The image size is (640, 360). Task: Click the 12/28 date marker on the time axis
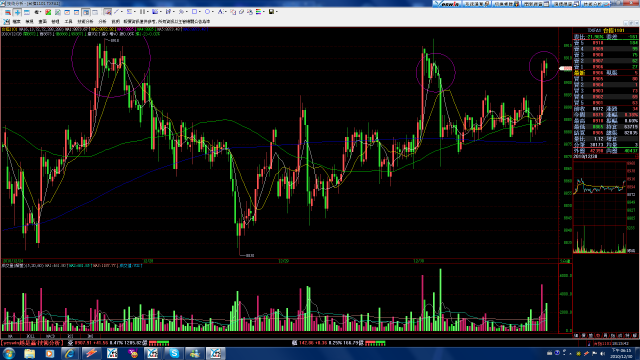[148, 261]
